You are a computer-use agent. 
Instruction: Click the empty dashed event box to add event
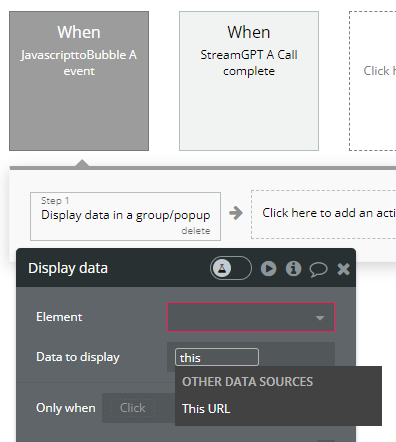pyautogui.click(x=373, y=81)
